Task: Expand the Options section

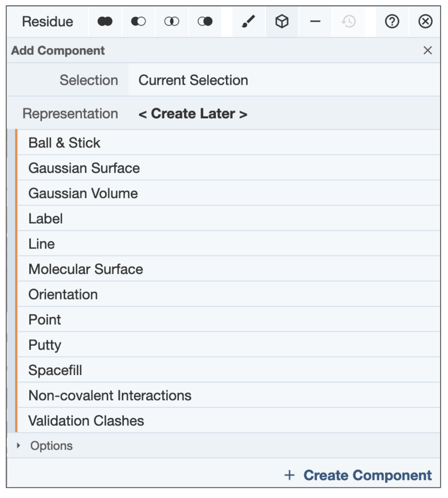Action: click(x=51, y=446)
